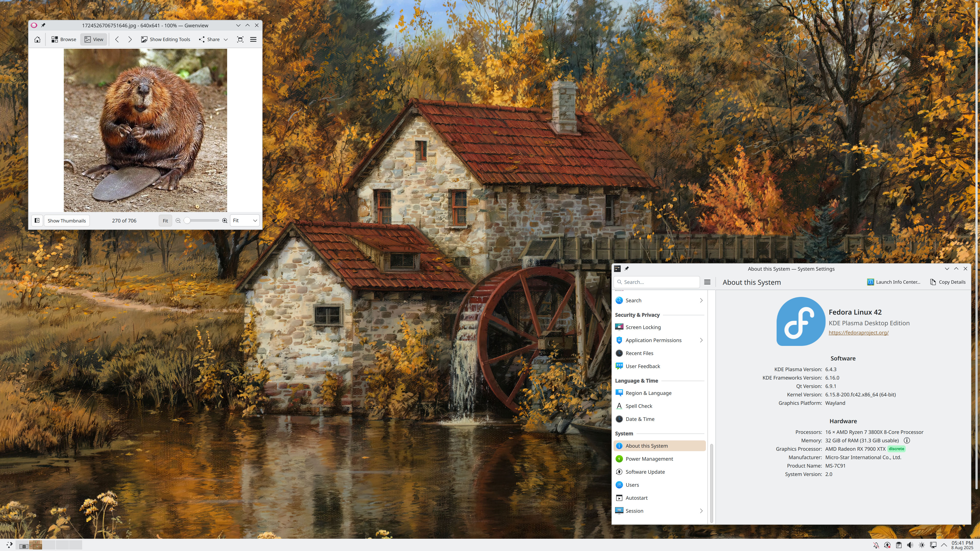The image size is (980, 551).
Task: Click the memory info icon
Action: click(x=907, y=441)
